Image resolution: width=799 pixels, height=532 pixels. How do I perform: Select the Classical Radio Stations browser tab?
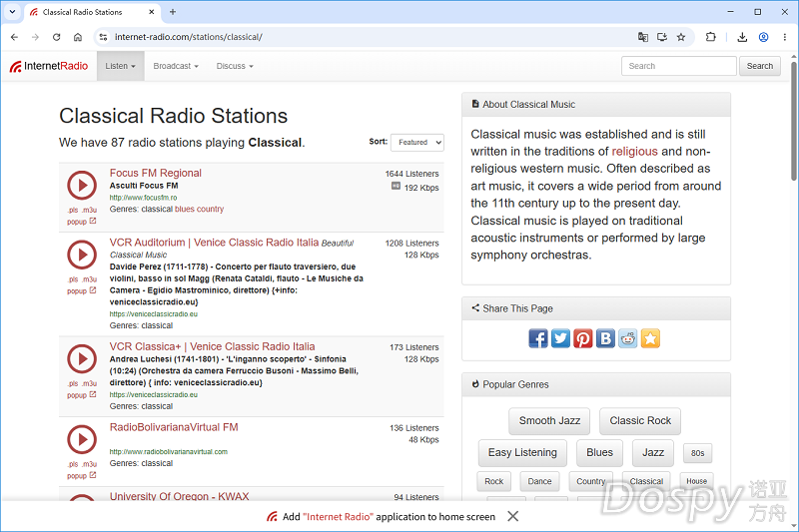coord(92,12)
